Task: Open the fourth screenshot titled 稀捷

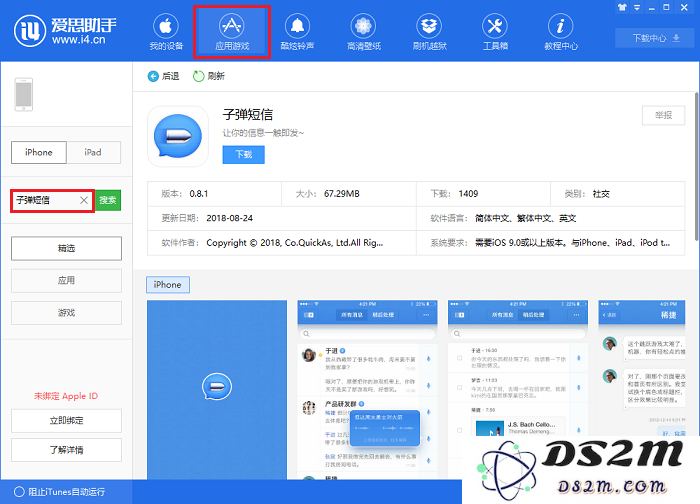Action: point(642,368)
